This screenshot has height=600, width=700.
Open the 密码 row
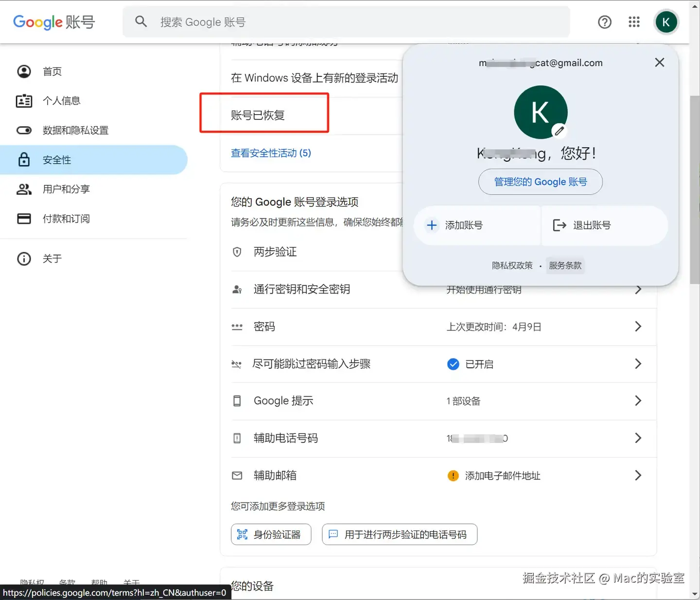444,326
